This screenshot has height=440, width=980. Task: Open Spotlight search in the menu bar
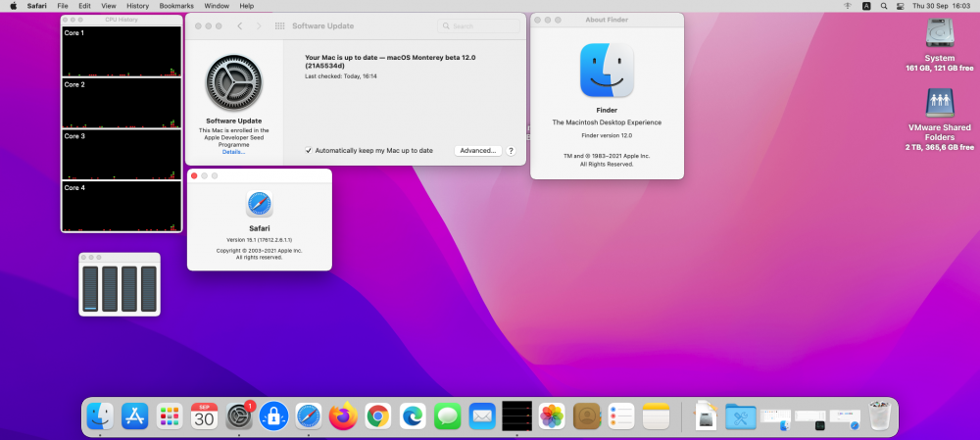click(x=884, y=6)
